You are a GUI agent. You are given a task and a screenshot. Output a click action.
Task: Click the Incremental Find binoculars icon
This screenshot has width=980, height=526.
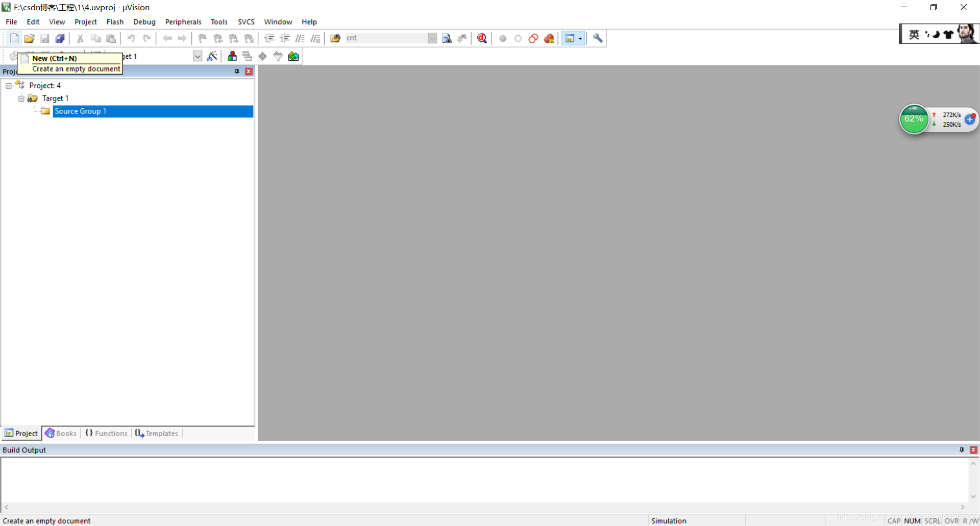point(462,38)
